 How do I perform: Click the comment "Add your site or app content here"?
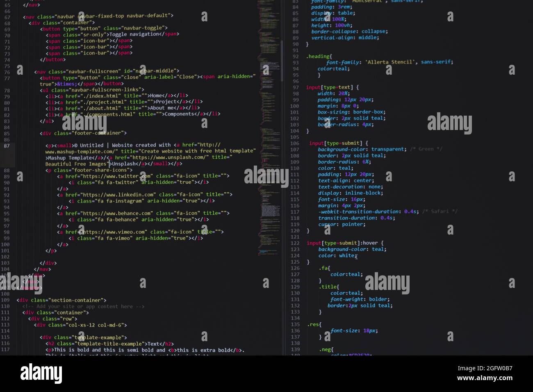84,306
